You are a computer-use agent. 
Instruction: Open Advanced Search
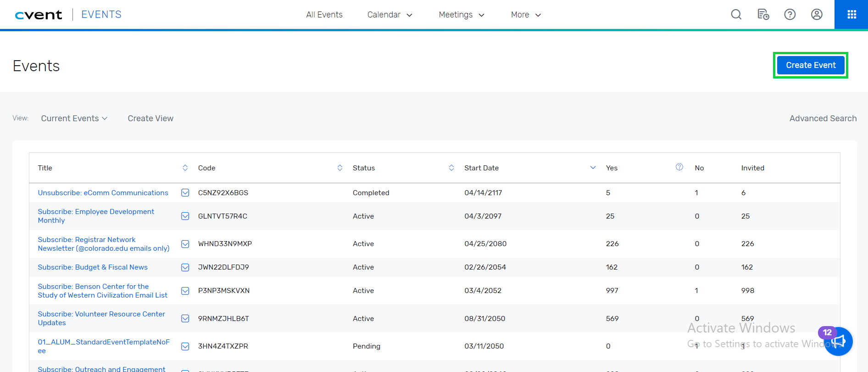point(823,118)
